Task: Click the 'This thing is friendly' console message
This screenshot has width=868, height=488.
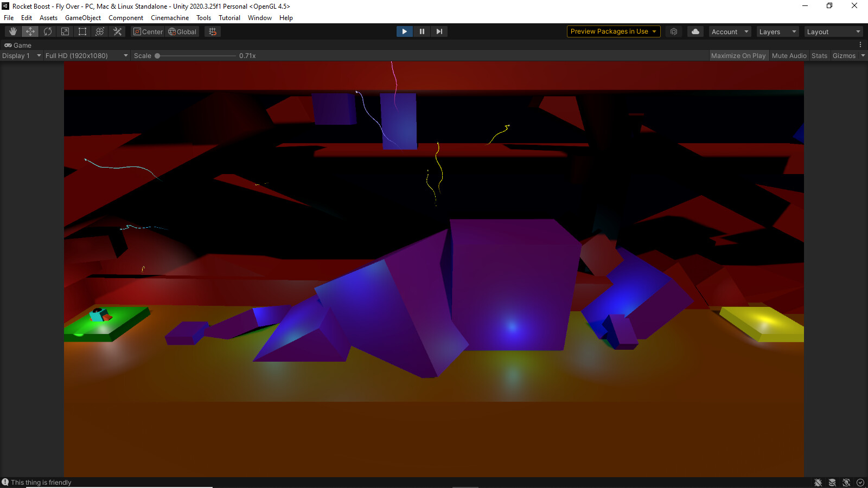Action: (41, 483)
